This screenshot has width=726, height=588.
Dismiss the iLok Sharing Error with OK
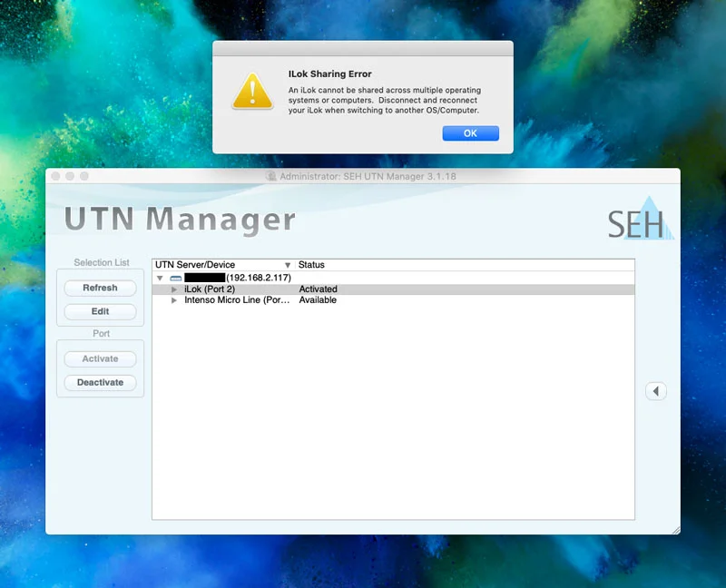470,133
